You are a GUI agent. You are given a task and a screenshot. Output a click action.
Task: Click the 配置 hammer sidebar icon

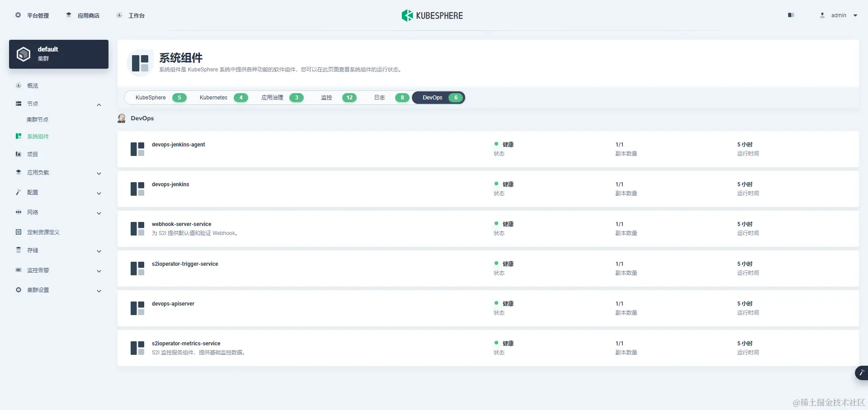(x=19, y=192)
